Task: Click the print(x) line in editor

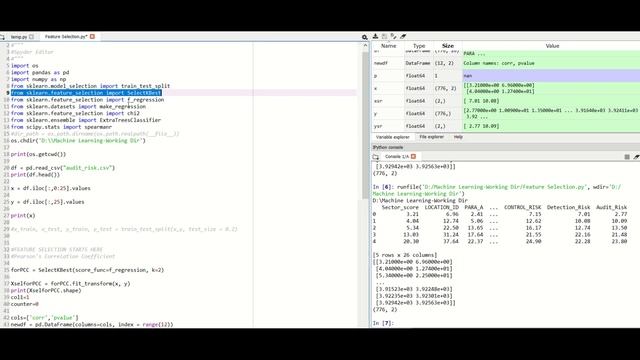Action: click(x=23, y=216)
